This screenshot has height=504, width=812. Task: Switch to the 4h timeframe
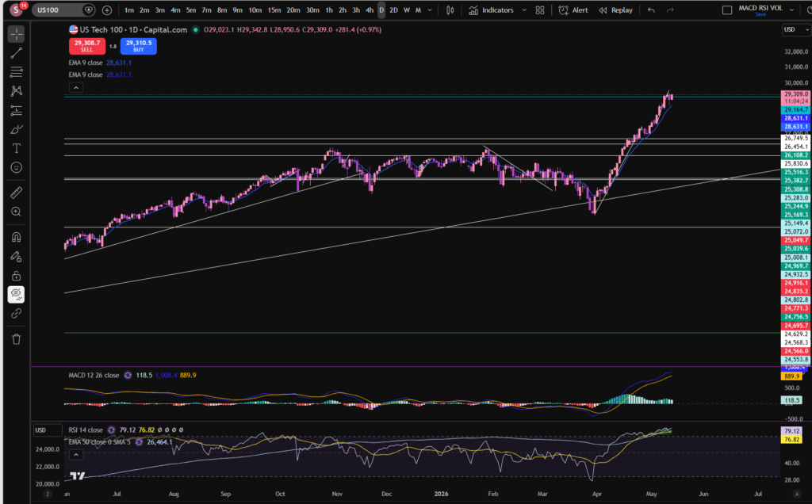370,10
